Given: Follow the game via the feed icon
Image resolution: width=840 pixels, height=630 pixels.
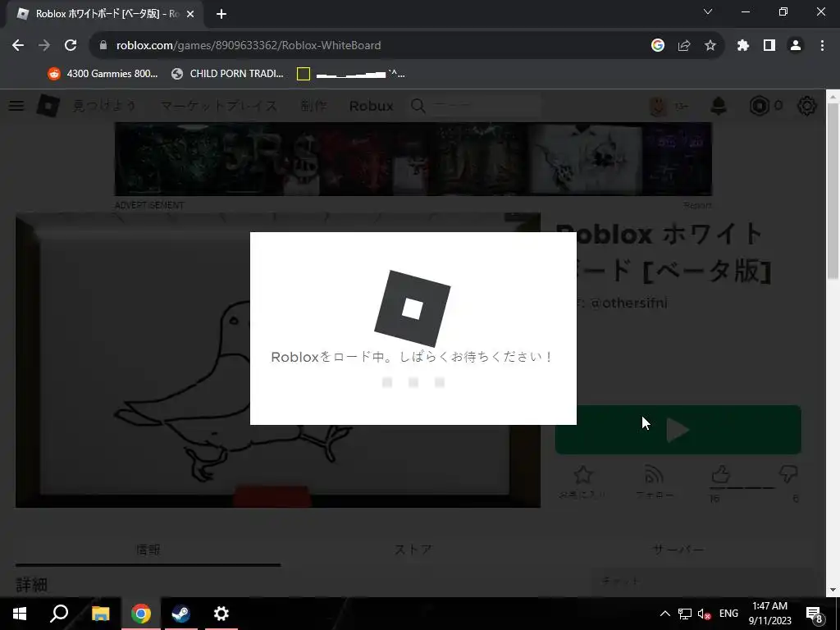Looking at the screenshot, I should (654, 481).
